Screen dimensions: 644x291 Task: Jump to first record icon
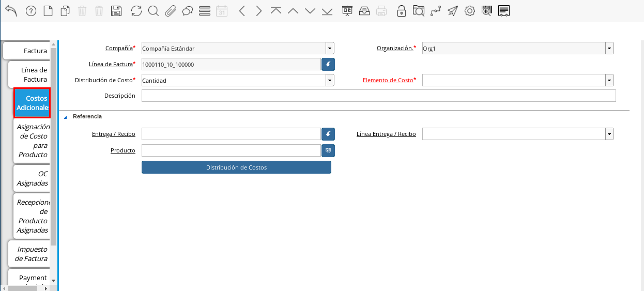(x=276, y=11)
